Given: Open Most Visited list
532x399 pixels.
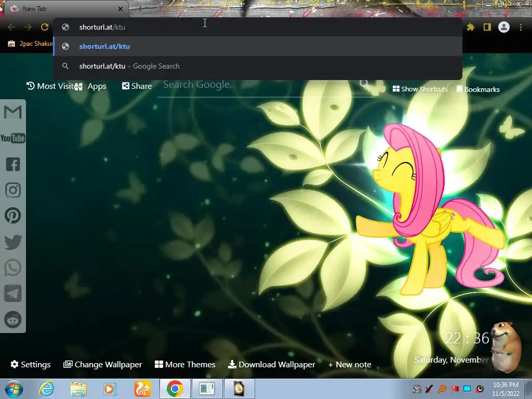Looking at the screenshot, I should [x=50, y=86].
